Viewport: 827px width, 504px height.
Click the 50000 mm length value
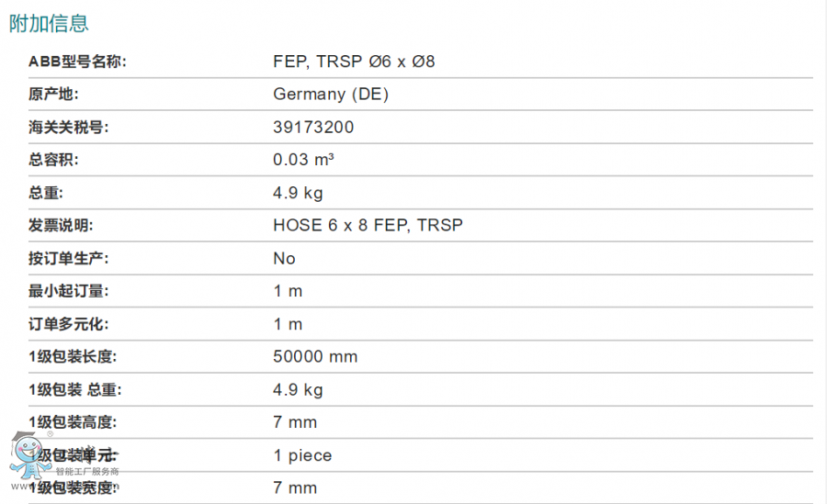[x=315, y=356]
